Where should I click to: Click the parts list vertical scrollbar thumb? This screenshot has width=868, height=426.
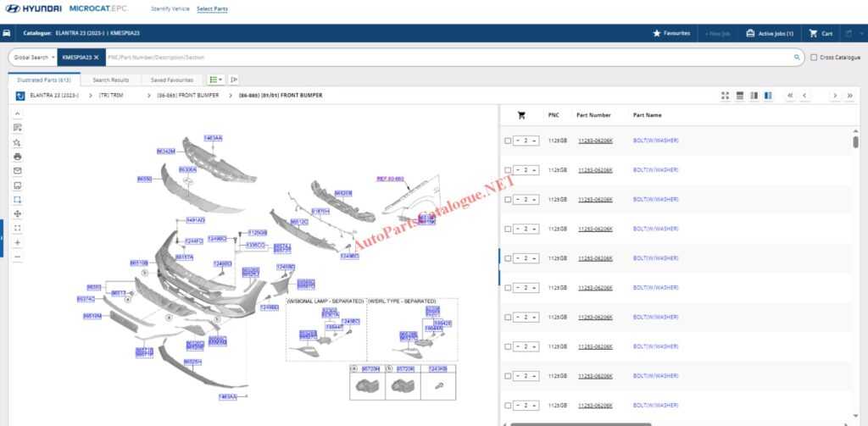tap(854, 141)
